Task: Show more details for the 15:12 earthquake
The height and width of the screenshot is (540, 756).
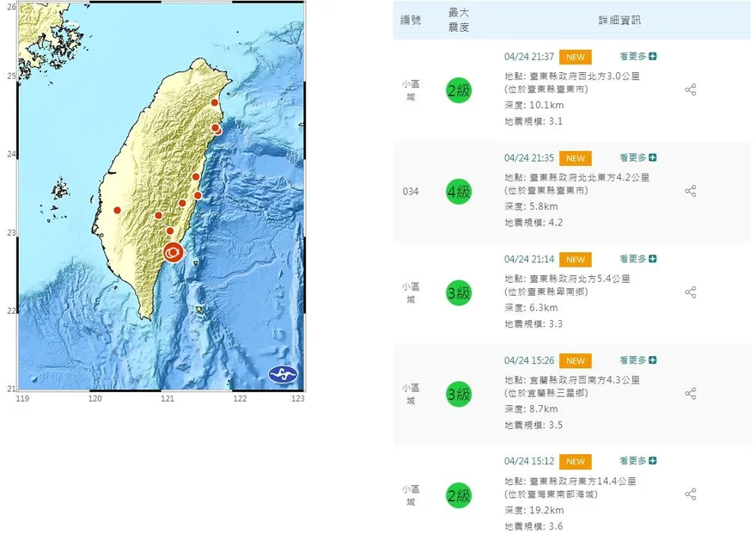Action: [637, 461]
